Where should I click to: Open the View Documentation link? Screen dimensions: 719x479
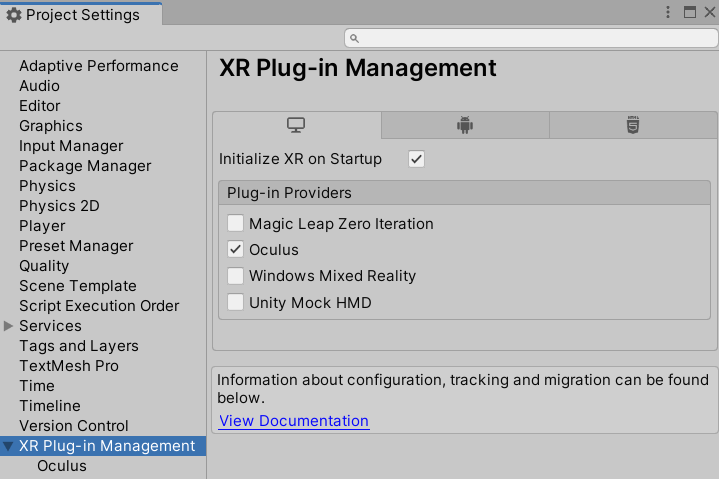293,421
